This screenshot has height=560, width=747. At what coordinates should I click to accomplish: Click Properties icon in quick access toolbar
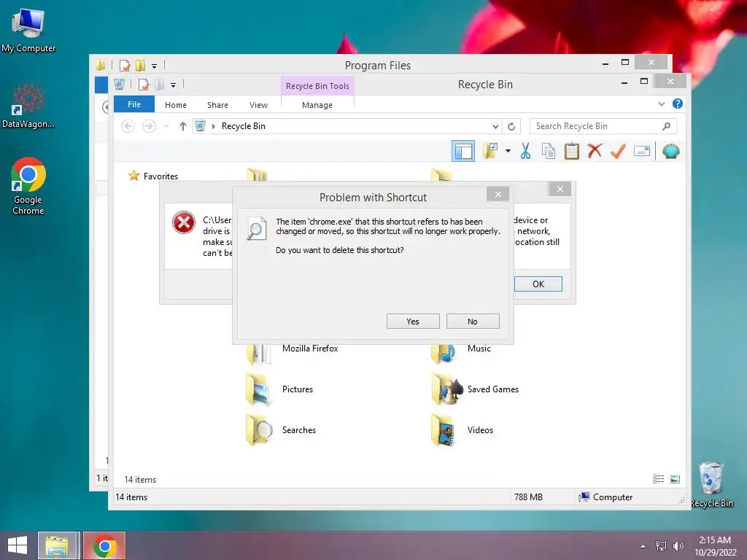[144, 85]
